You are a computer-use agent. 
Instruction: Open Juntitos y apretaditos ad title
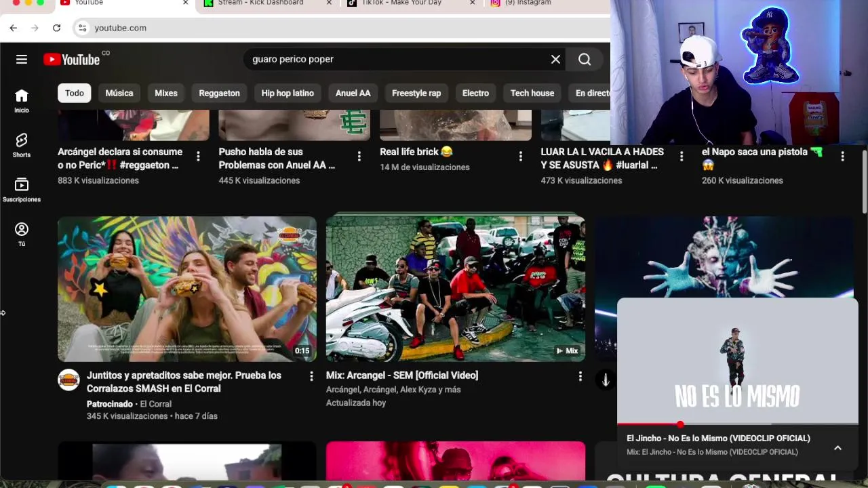click(184, 382)
